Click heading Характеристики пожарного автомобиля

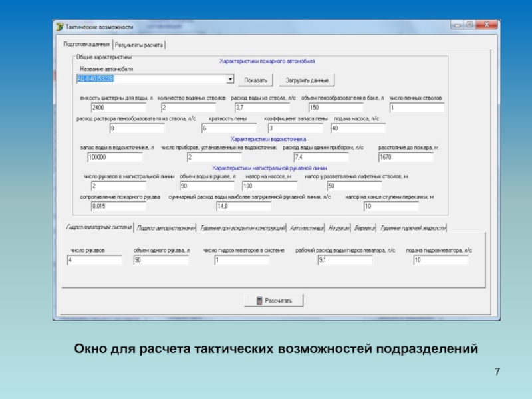coord(267,61)
